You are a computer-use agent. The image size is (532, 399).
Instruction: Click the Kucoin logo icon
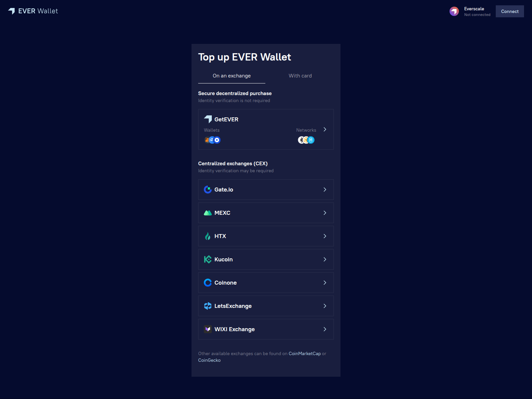[208, 259]
